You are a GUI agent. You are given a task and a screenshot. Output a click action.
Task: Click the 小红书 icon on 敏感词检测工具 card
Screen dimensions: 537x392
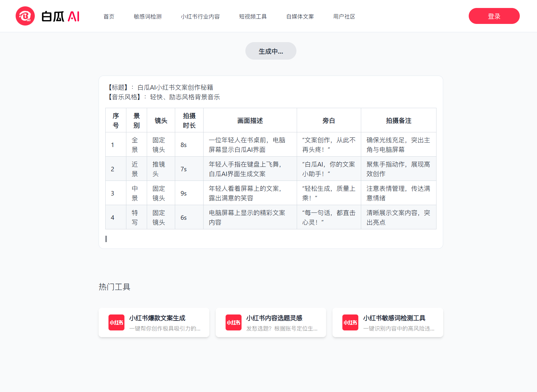click(x=350, y=322)
